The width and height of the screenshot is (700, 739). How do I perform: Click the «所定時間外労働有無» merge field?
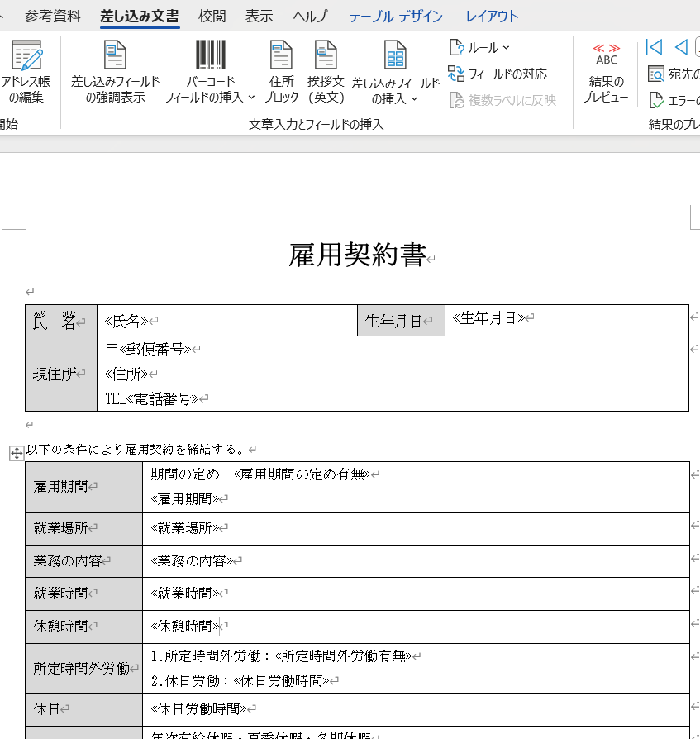tap(344, 656)
